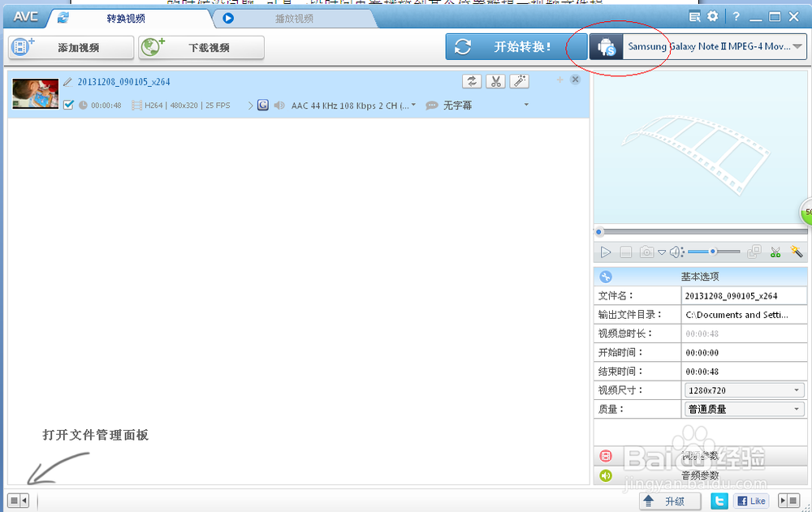Open file management panel toggle at bottom left

[18, 501]
